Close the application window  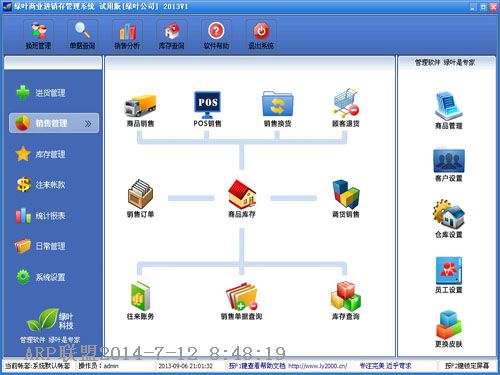click(493, 7)
